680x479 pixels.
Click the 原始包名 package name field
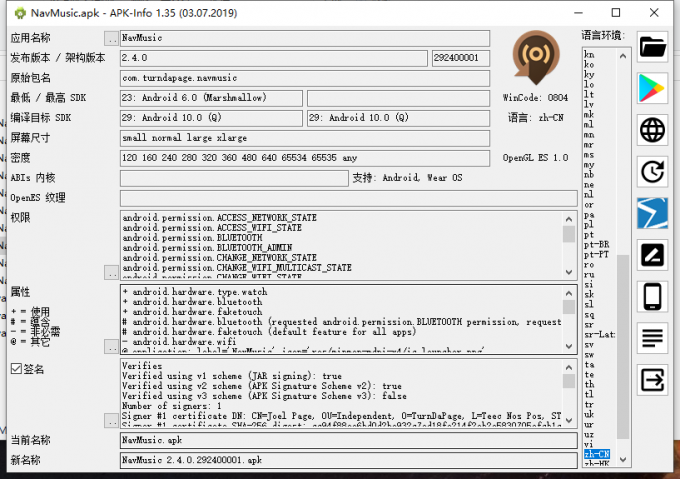(304, 77)
